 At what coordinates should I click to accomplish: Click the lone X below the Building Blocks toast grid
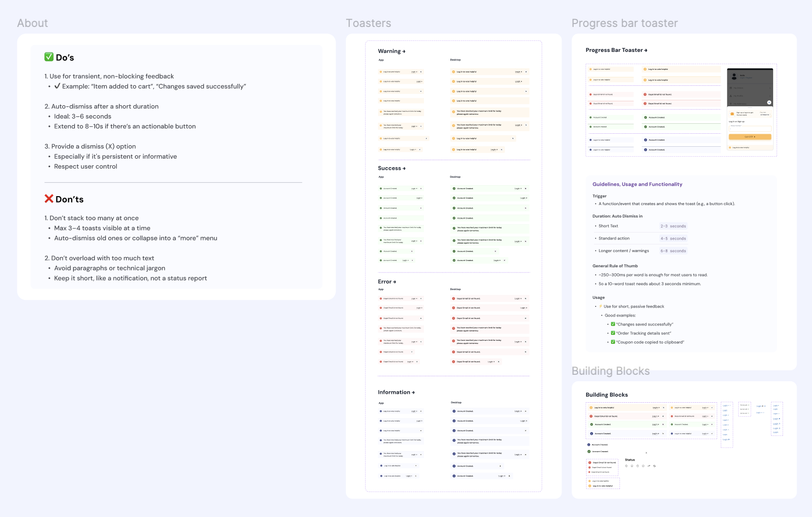pos(646,453)
